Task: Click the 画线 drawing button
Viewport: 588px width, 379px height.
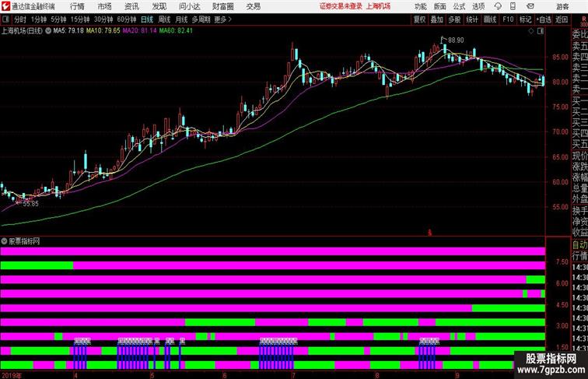Action: 490,19
